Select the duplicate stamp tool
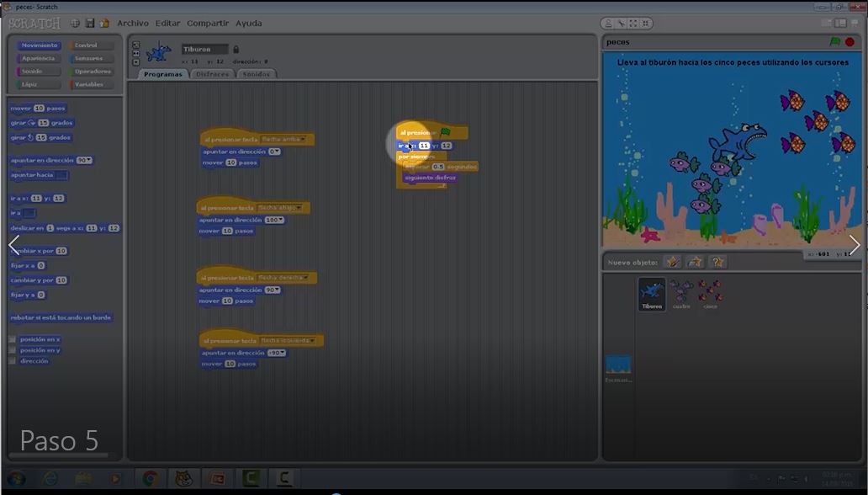 (609, 24)
